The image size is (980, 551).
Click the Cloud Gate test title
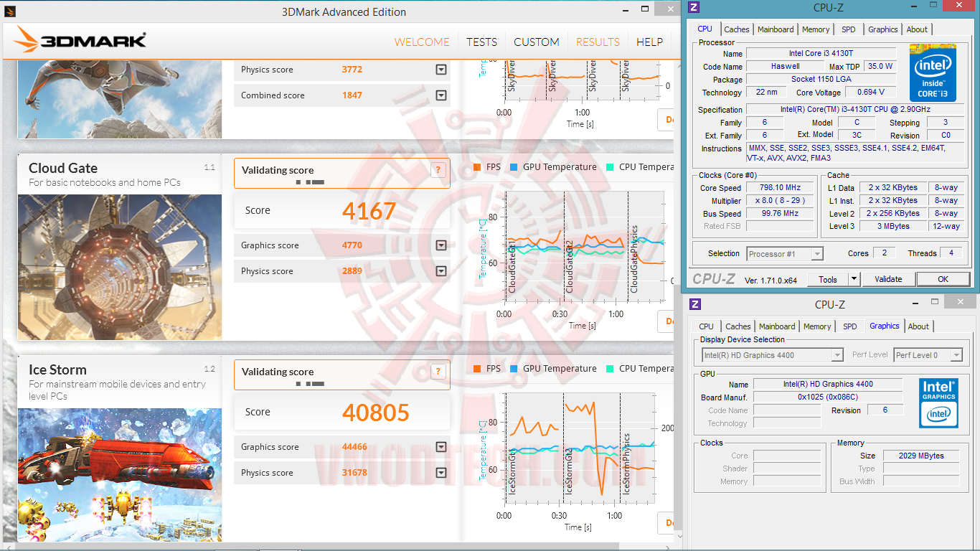[63, 168]
